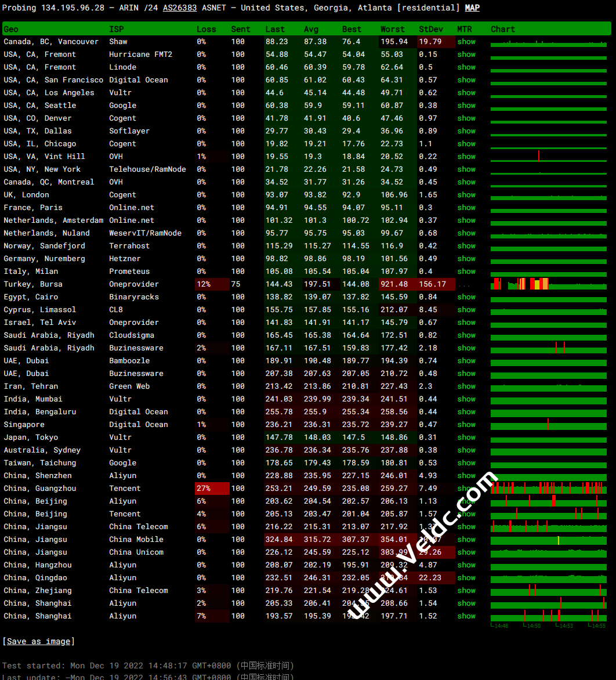Show MTR for Nuremberg Hetzner row

466,258
